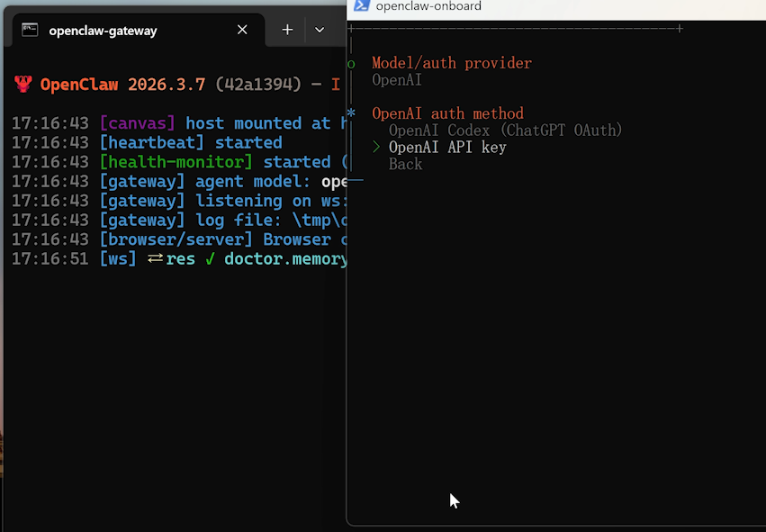The width and height of the screenshot is (766, 532).
Task: Select the Back option in auth list
Action: point(405,165)
